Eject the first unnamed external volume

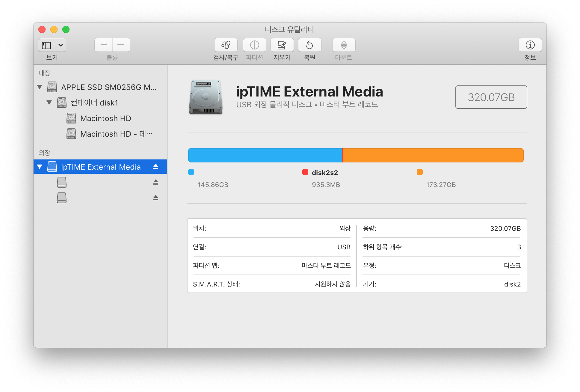[156, 182]
